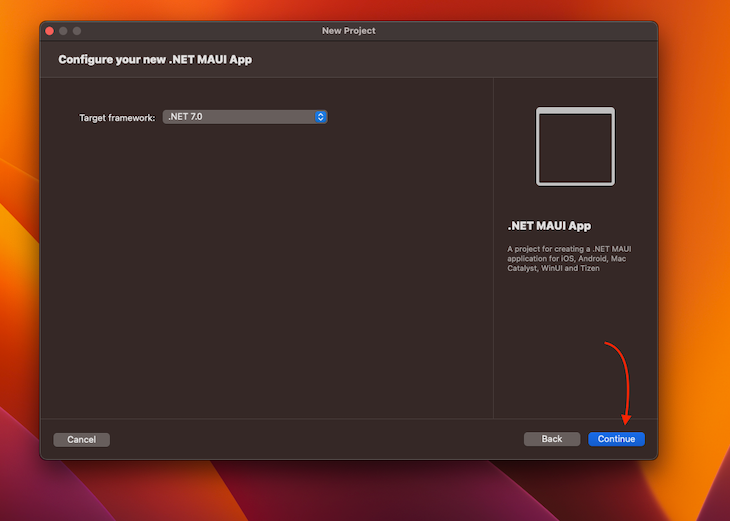The height and width of the screenshot is (521, 730).
Task: Click the zoom window button in title bar
Action: pos(77,31)
